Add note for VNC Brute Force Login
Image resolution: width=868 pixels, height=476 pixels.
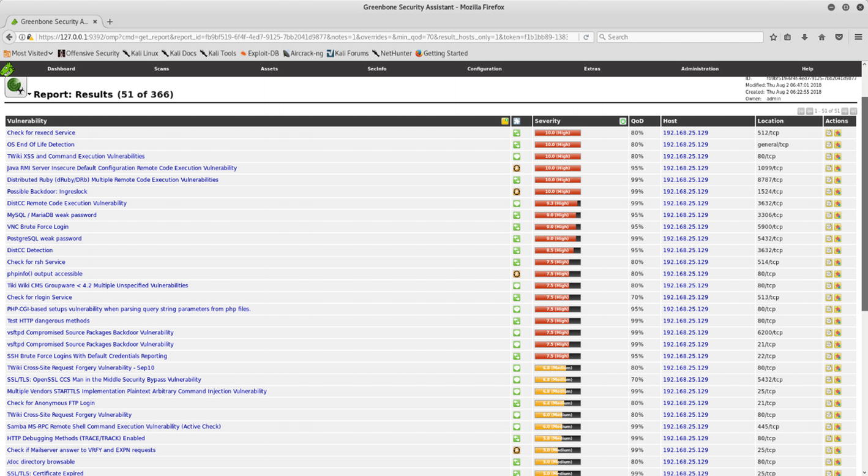click(x=829, y=227)
